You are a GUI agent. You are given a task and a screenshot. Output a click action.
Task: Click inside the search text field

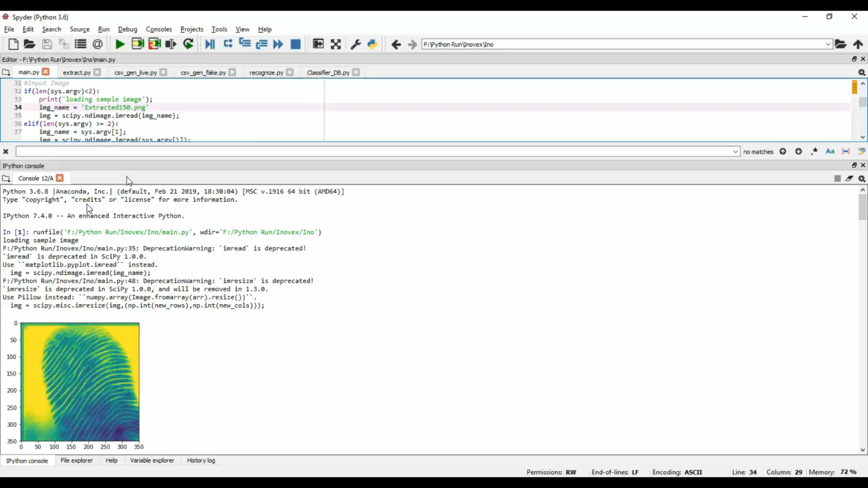(x=374, y=151)
